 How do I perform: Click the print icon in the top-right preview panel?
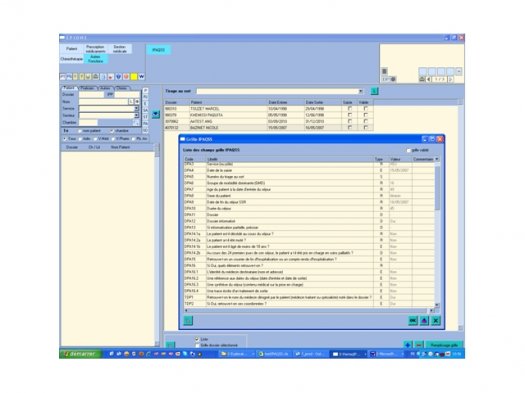pos(422,79)
